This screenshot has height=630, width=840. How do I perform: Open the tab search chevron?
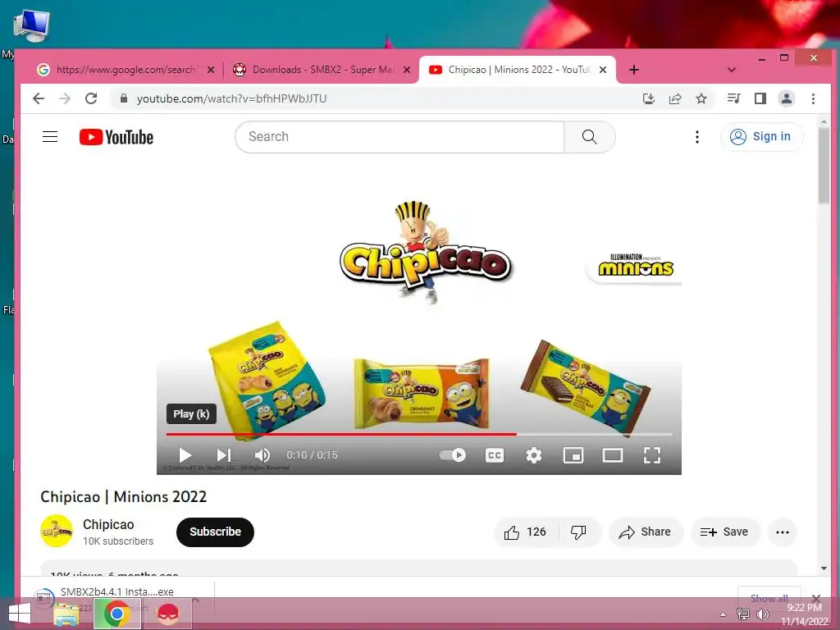coord(731,70)
